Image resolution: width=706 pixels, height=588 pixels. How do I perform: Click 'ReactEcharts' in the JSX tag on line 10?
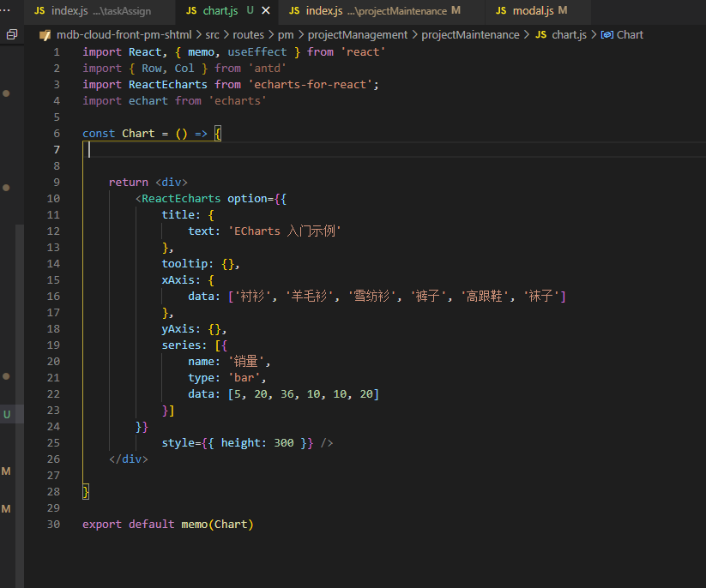(181, 198)
